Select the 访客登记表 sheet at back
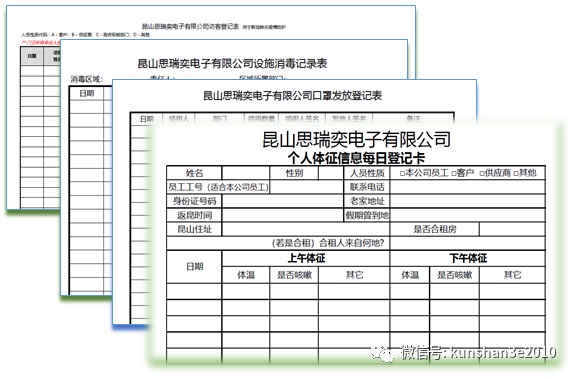Image resolution: width=575 pixels, height=379 pixels. click(x=190, y=26)
